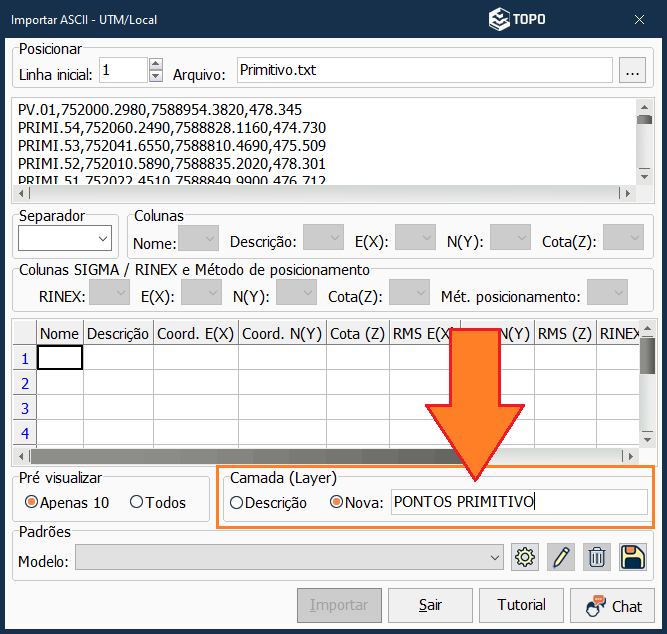Image resolution: width=667 pixels, height=634 pixels.
Task: Open the Chat support button
Action: 612,605
